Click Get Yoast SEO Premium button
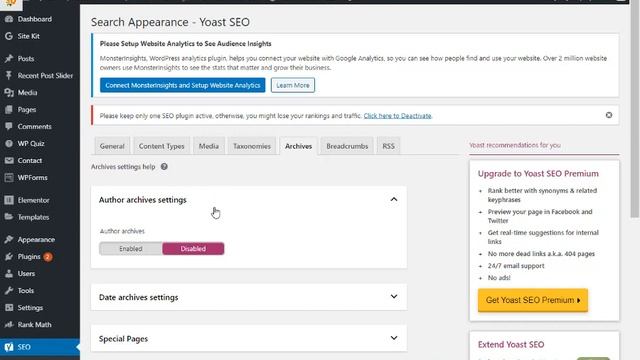 coord(533,300)
